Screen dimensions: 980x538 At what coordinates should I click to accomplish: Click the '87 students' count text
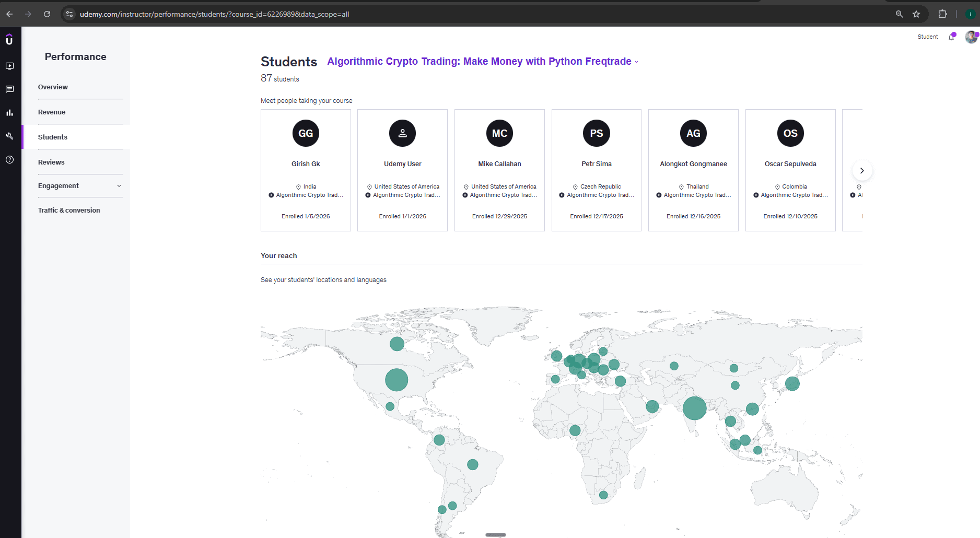280,78
